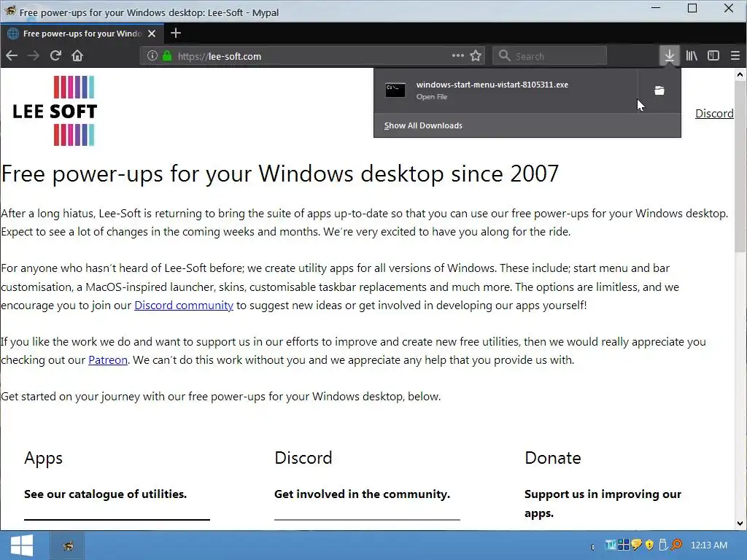Follow the Discord community link
Viewport: 747px width, 560px height.
click(x=183, y=306)
